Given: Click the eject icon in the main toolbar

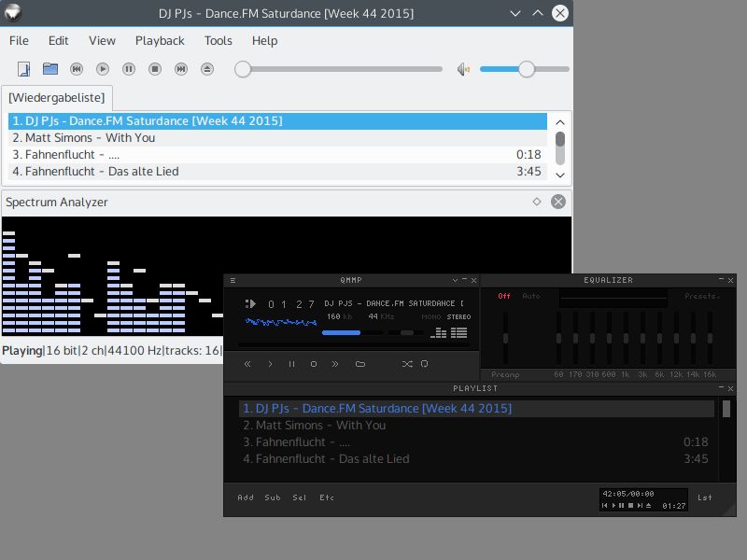Looking at the screenshot, I should coord(206,69).
